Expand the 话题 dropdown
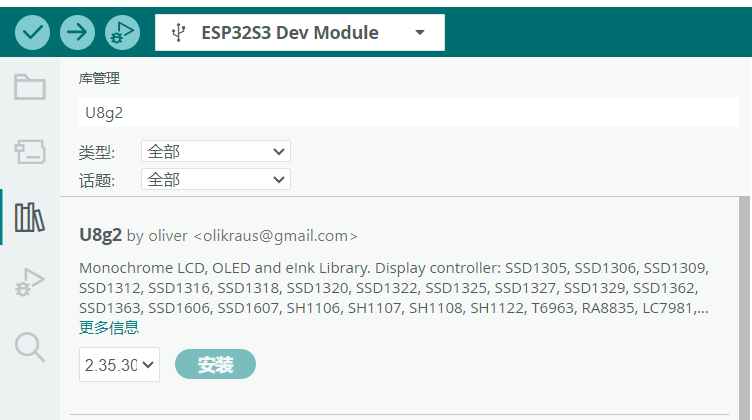752x420 pixels. [216, 179]
